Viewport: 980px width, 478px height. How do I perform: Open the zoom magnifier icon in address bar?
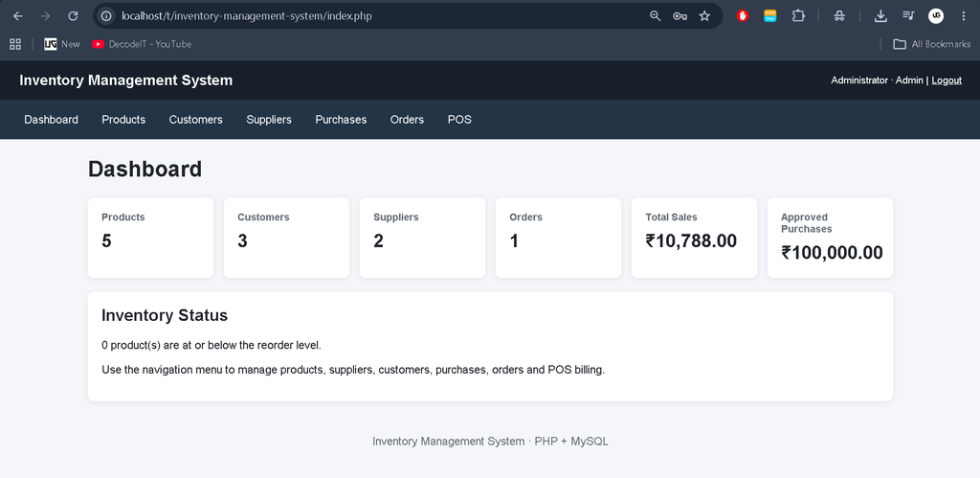(655, 16)
